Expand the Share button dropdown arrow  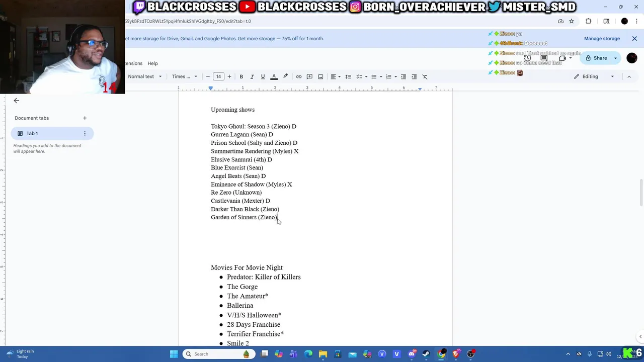615,58
